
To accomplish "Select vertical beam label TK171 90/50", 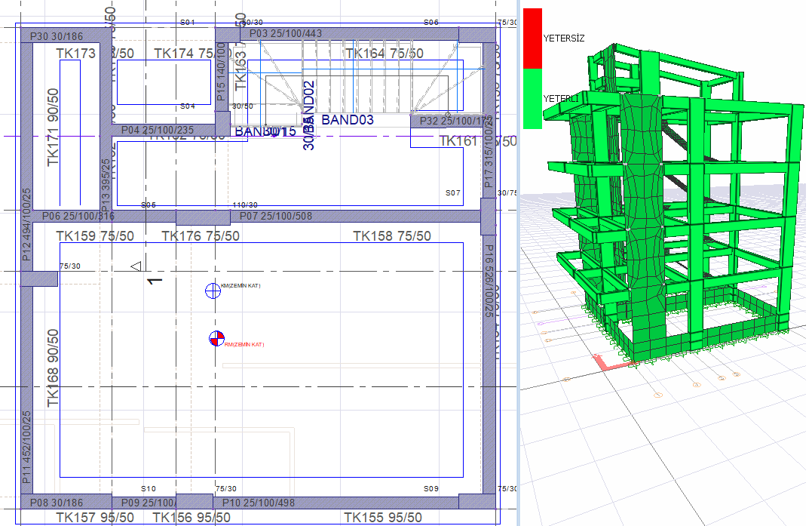I will [x=53, y=128].
